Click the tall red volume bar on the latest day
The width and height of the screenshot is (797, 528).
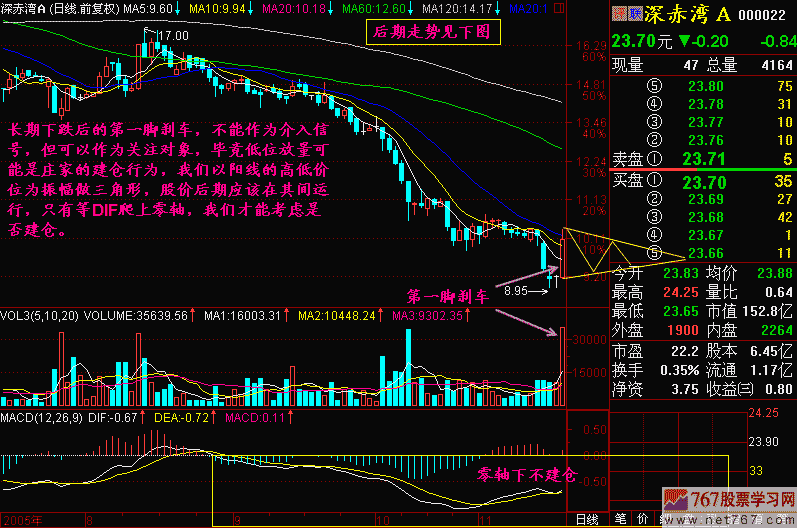[563, 366]
